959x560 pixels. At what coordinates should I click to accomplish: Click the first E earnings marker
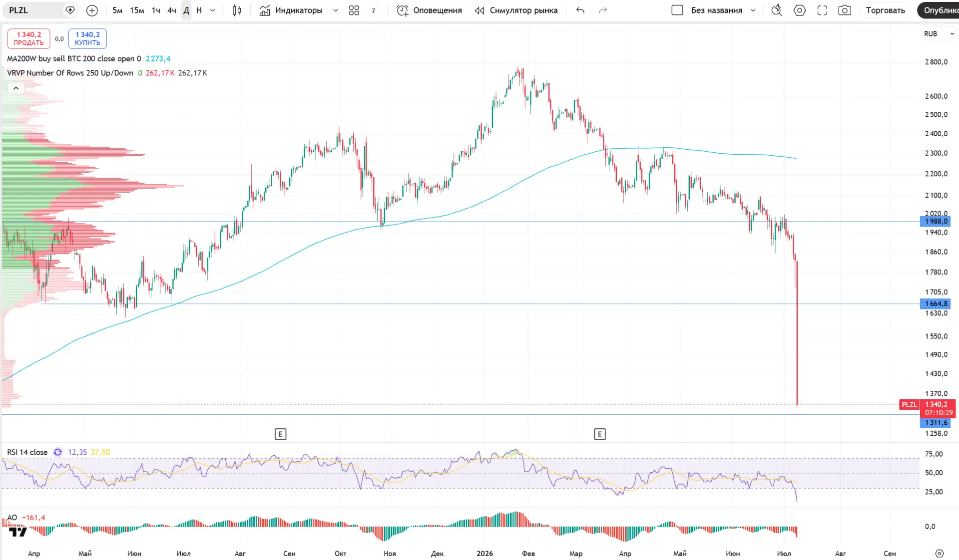(280, 434)
